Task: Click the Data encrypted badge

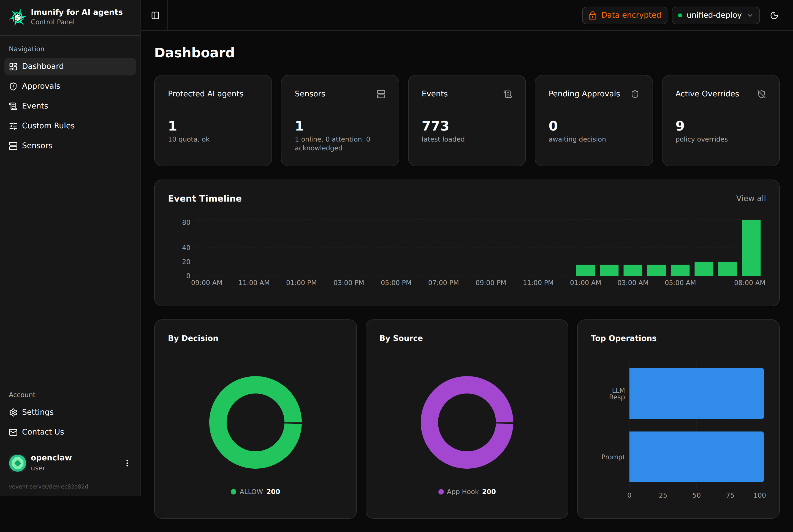Action: [624, 15]
